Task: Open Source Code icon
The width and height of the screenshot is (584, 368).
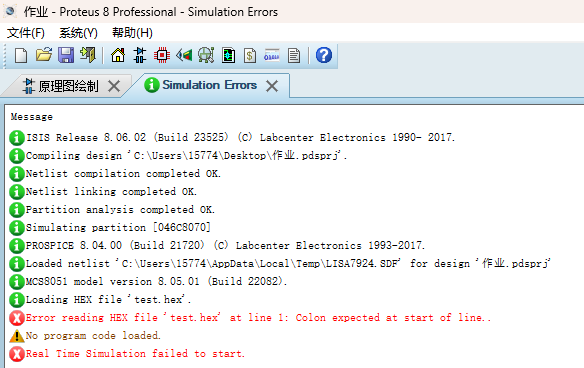Action: pyautogui.click(x=272, y=55)
